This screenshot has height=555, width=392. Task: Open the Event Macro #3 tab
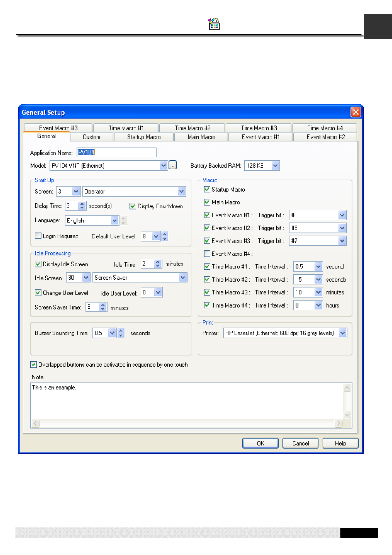coord(58,128)
